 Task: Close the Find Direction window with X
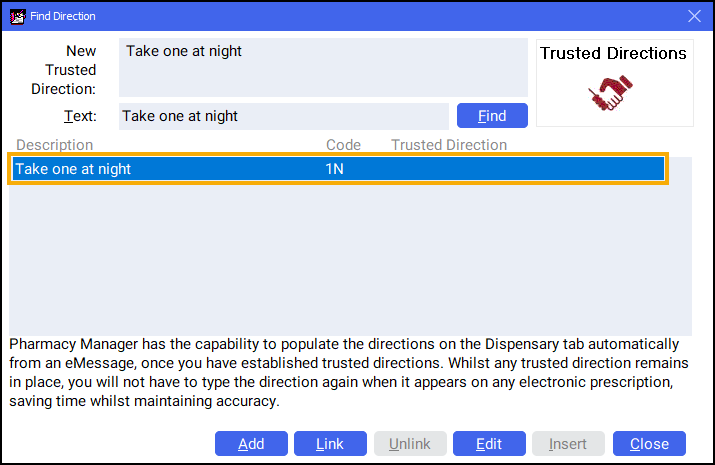[x=695, y=15]
